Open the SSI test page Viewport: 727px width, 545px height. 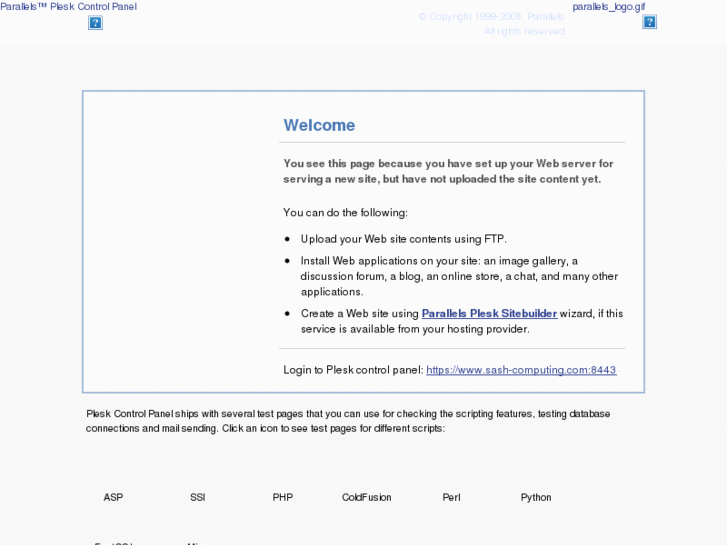[198, 497]
